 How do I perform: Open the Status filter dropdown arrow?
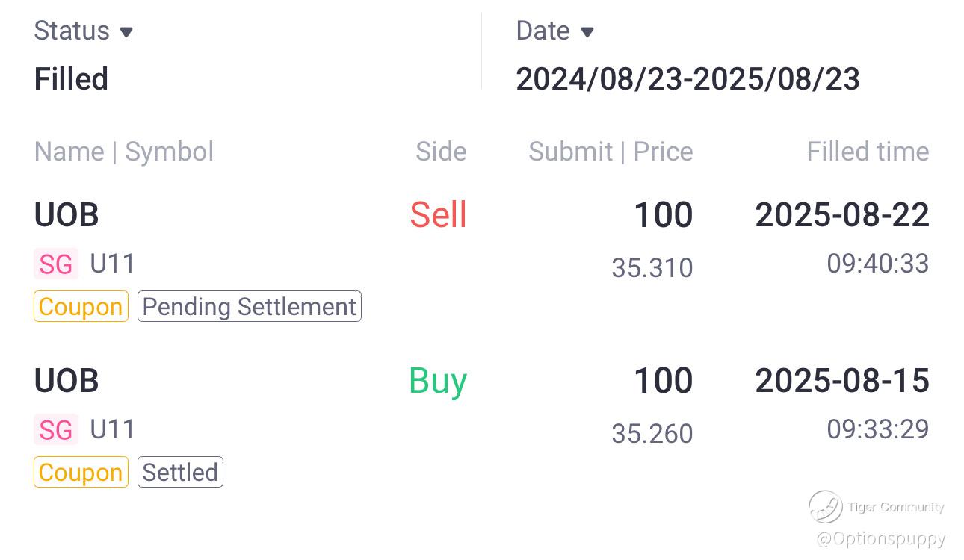click(126, 32)
